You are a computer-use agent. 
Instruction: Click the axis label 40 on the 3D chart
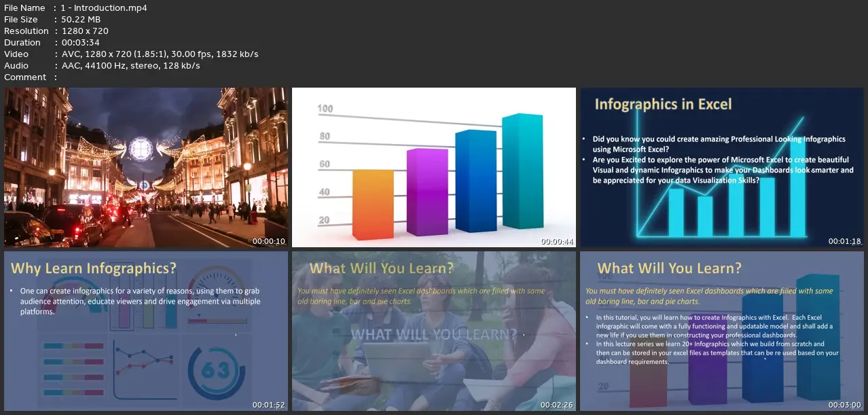(324, 192)
